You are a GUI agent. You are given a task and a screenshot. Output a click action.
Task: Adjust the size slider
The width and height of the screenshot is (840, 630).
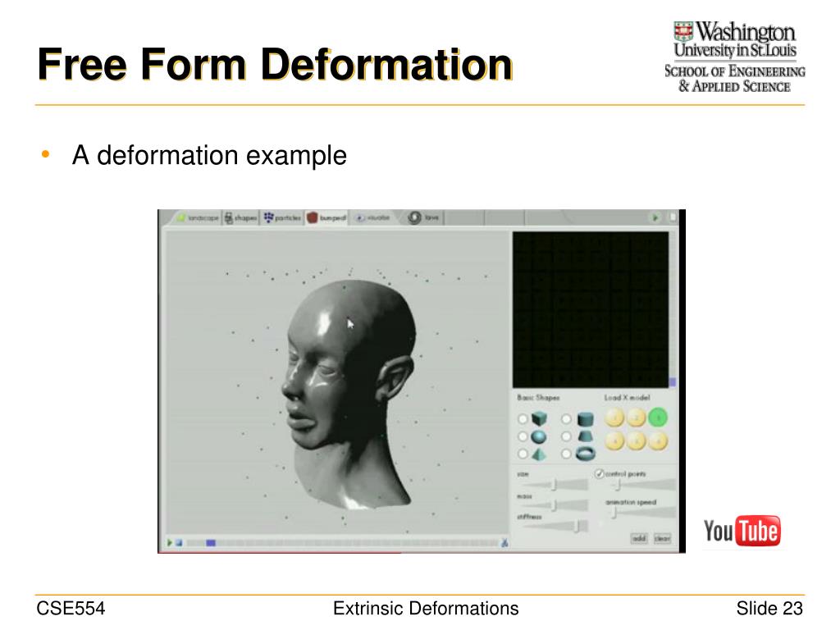tap(553, 485)
